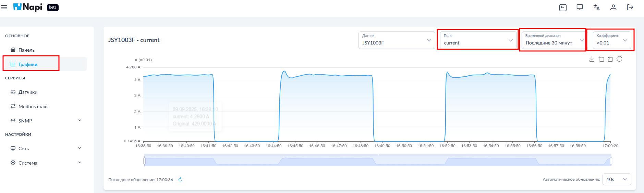The width and height of the screenshot is (644, 193).
Task: Open the terminal console icon
Action: (x=563, y=8)
